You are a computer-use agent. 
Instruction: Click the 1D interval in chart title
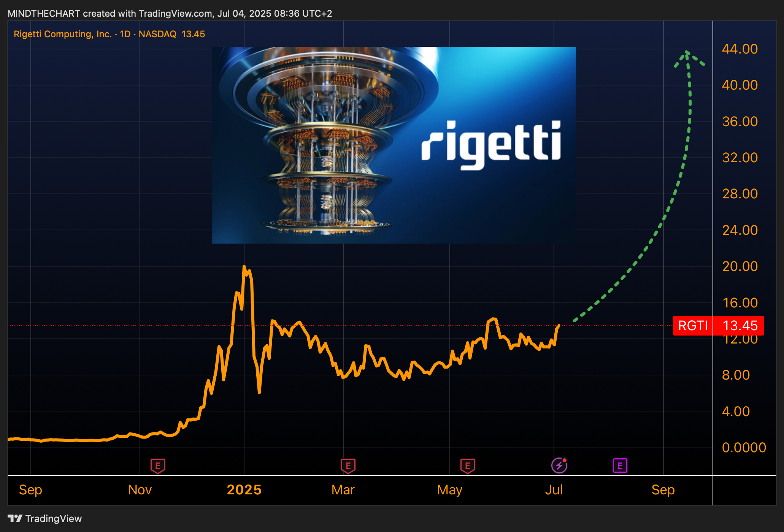coord(125,34)
